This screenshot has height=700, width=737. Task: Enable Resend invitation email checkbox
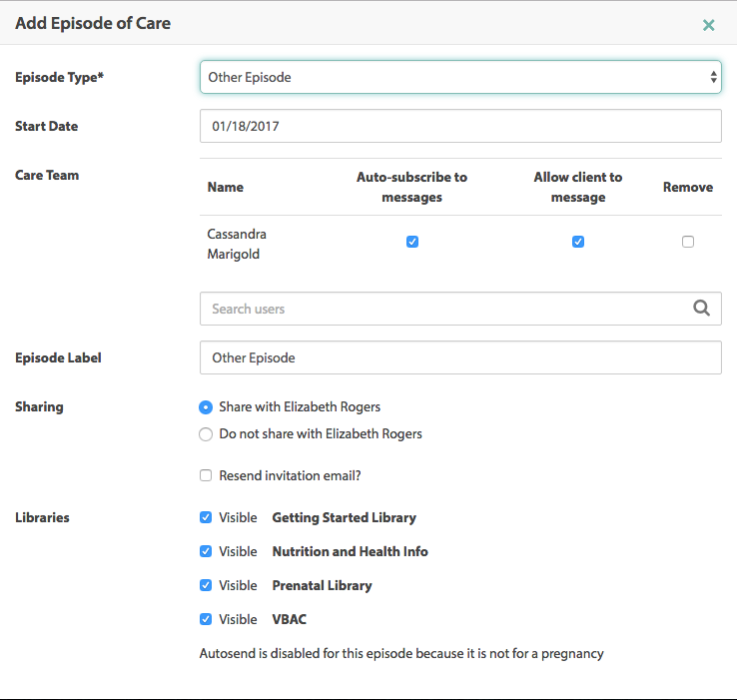pos(206,476)
